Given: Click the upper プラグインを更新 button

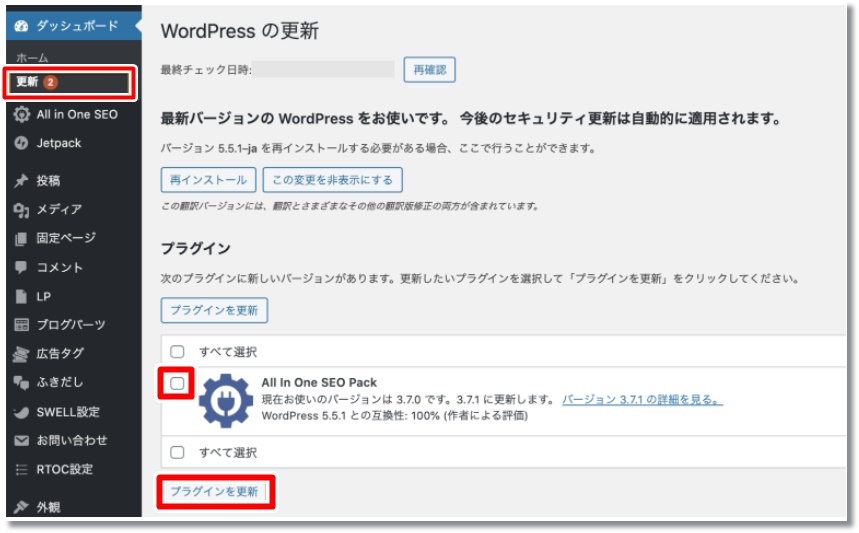Looking at the screenshot, I should tap(214, 310).
